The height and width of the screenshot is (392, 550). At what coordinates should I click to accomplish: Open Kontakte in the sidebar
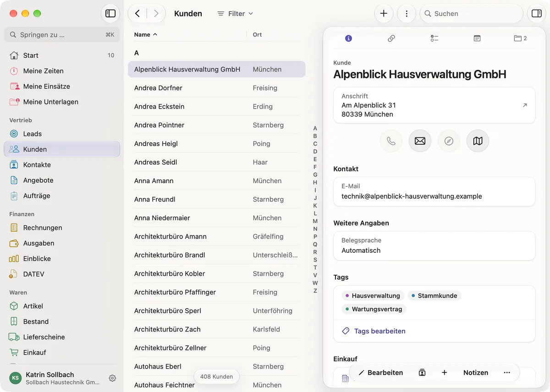[62, 165]
